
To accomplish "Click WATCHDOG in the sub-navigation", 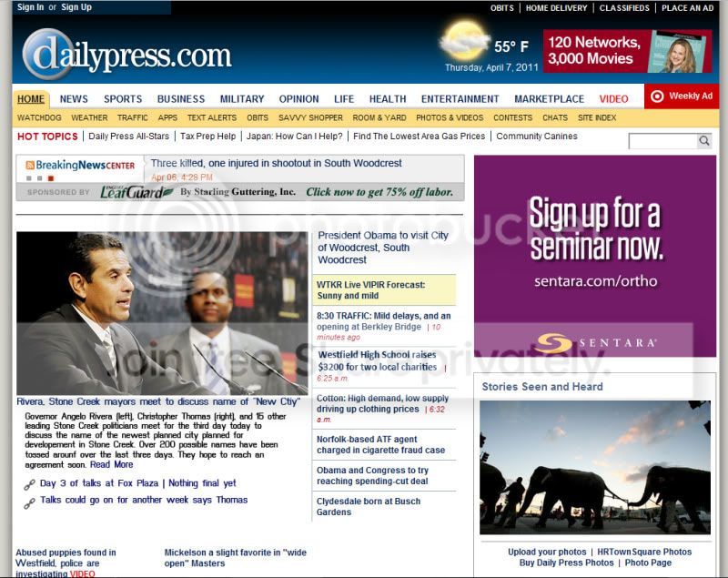I will tap(39, 118).
